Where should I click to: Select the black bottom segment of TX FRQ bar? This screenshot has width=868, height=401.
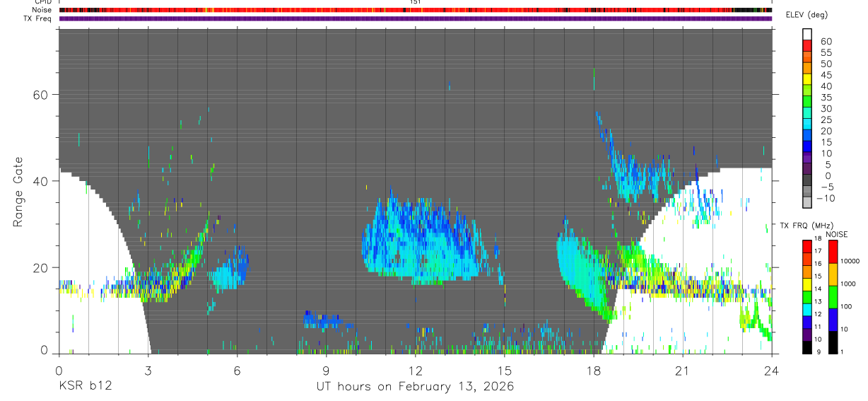coord(807,347)
